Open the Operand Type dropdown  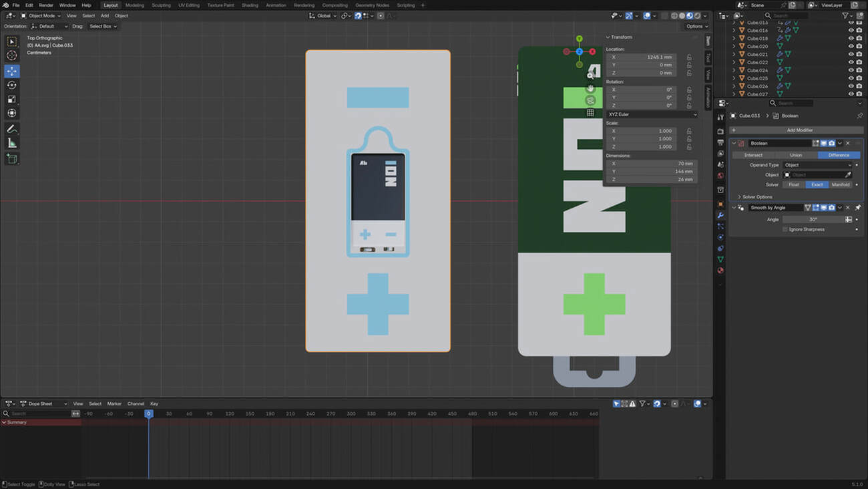(817, 165)
